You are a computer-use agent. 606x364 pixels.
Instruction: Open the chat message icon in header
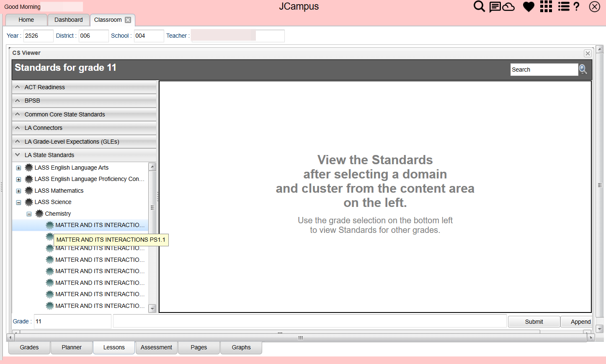tap(495, 7)
